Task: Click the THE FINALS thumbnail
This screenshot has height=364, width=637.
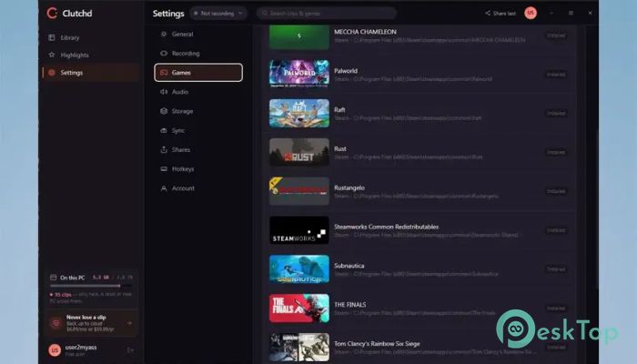Action: (299, 308)
